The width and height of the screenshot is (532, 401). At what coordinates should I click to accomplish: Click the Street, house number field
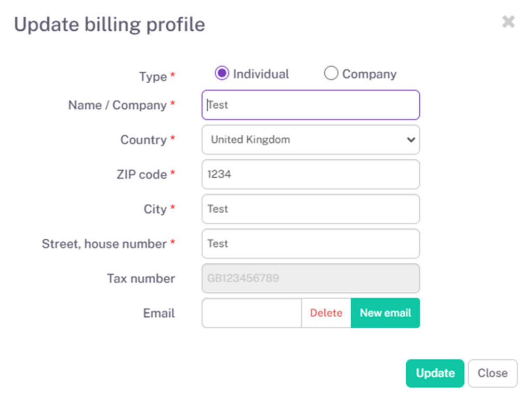[x=311, y=243]
